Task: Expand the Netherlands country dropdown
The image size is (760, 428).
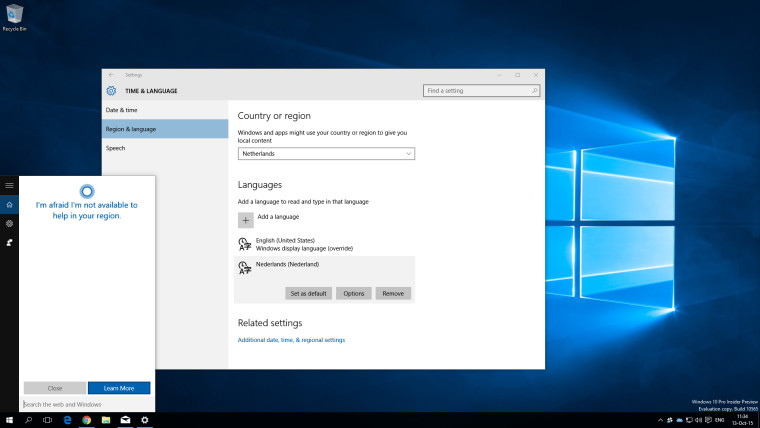Action: [326, 154]
